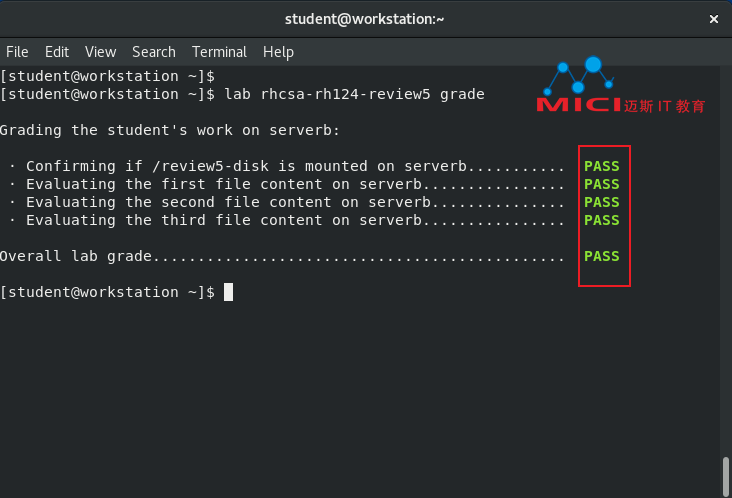Click the terminal vertical scrollbar handle
The height and width of the screenshot is (498, 732).
725,476
